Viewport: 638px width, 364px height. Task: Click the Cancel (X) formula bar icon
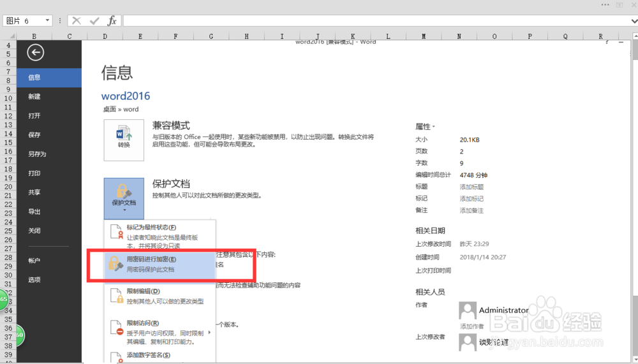pyautogui.click(x=76, y=20)
